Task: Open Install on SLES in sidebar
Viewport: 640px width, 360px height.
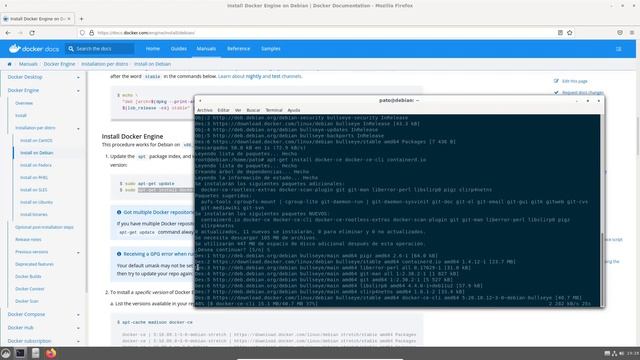Action: (33, 190)
